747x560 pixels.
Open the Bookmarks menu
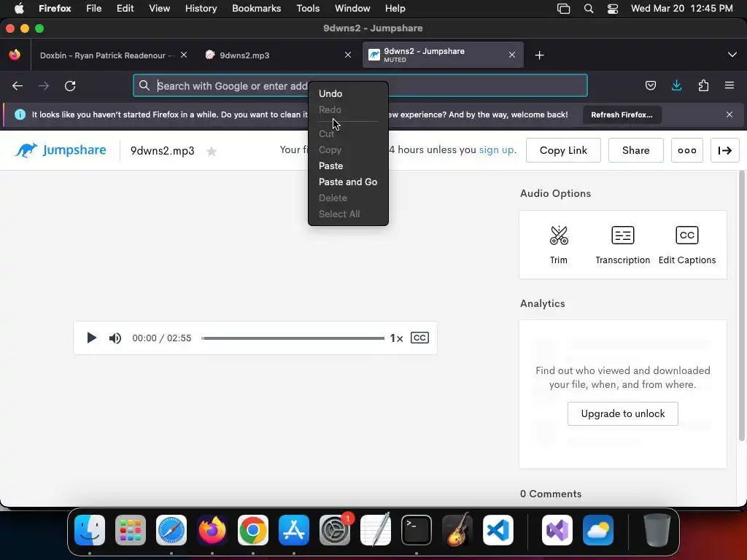click(x=256, y=9)
